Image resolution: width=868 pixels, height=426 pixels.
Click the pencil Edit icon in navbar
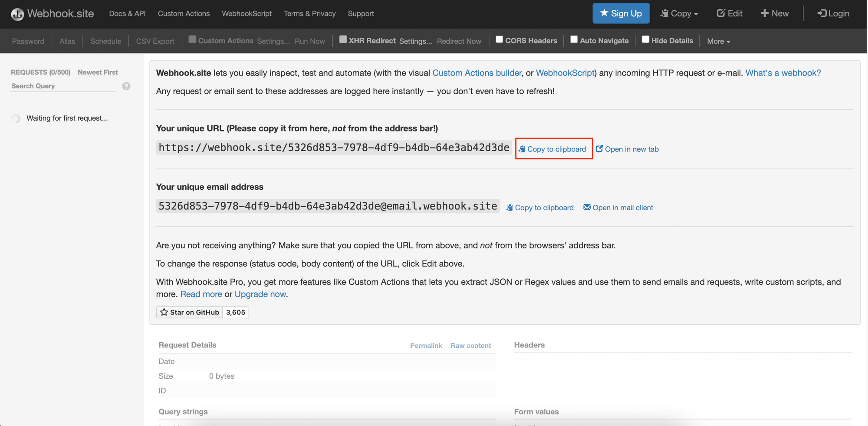[720, 13]
